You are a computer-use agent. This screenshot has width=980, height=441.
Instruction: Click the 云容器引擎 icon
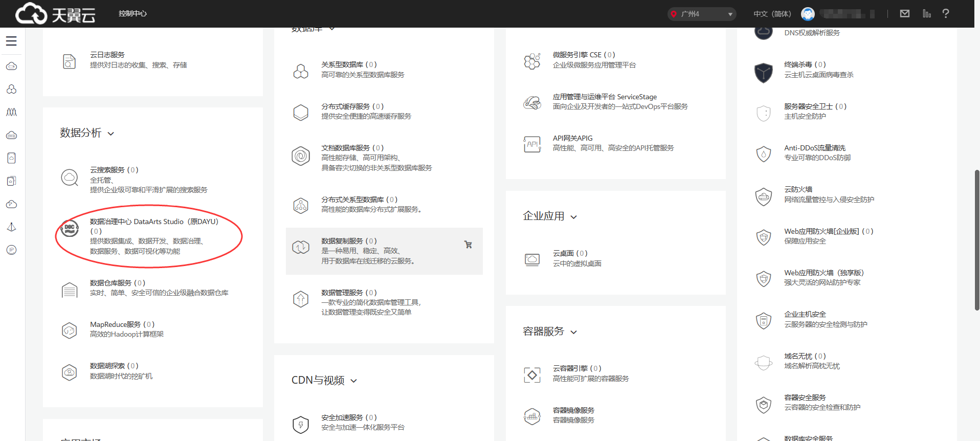[x=532, y=374]
